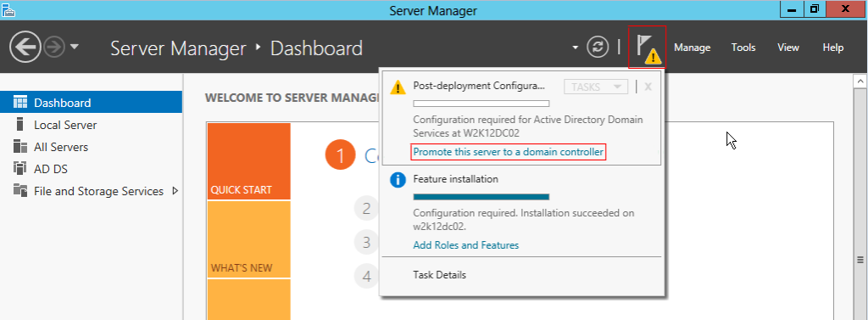Click the WELCOME TO SERVER MANAGER heading

coord(292,98)
